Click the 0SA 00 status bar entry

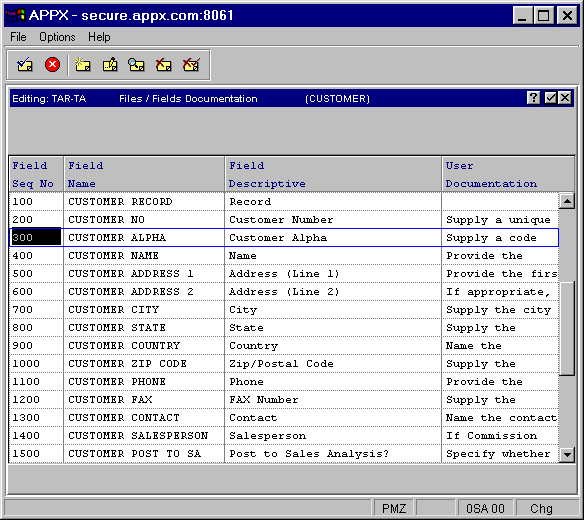[x=485, y=508]
